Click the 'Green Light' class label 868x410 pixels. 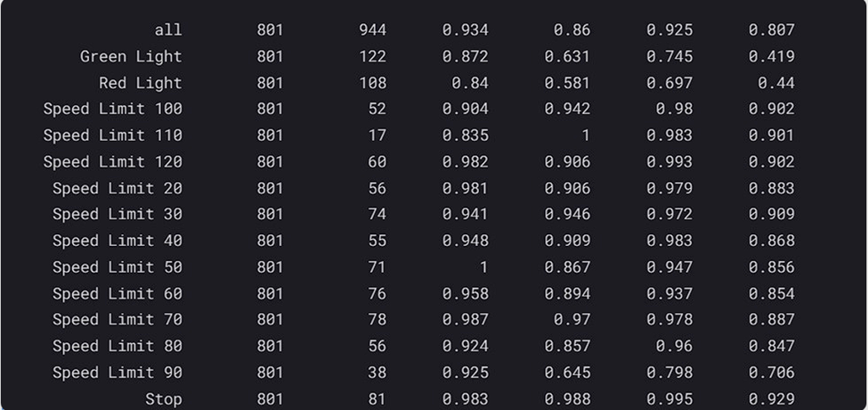pyautogui.click(x=131, y=57)
